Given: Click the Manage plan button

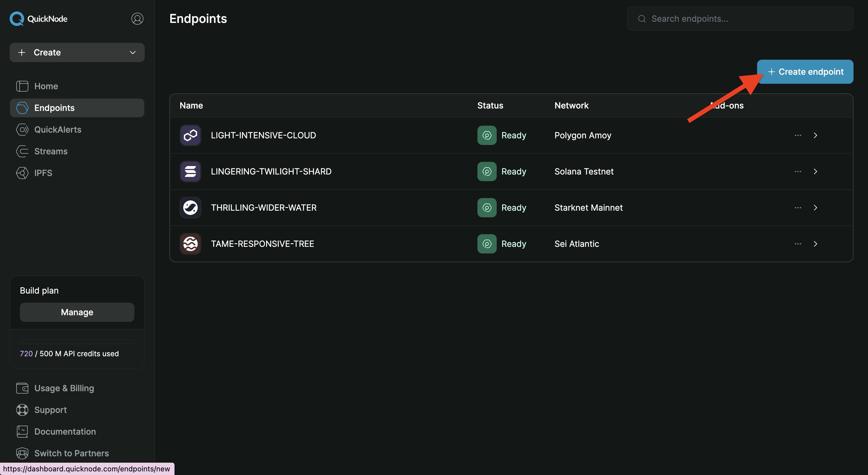Looking at the screenshot, I should pyautogui.click(x=77, y=312).
